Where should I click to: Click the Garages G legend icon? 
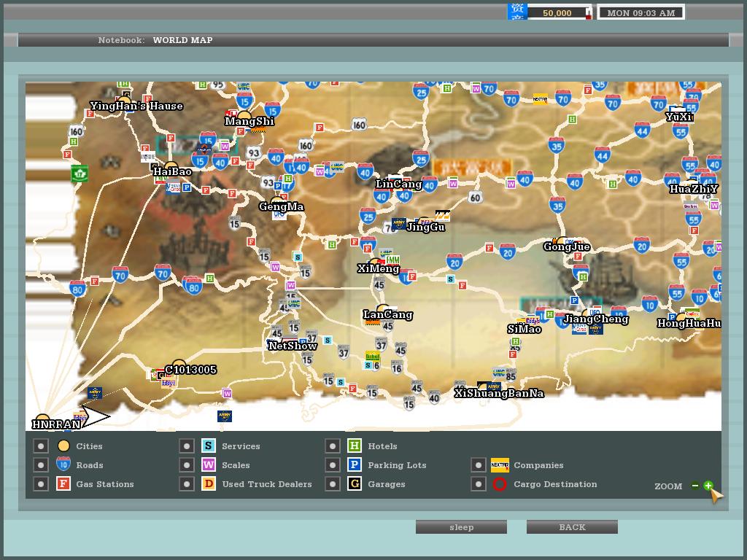point(354,484)
